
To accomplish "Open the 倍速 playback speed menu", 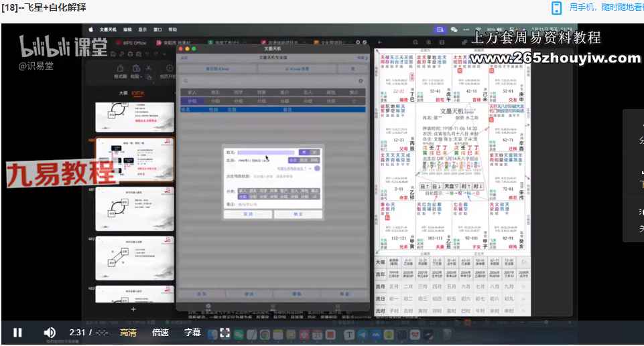I will [x=160, y=332].
